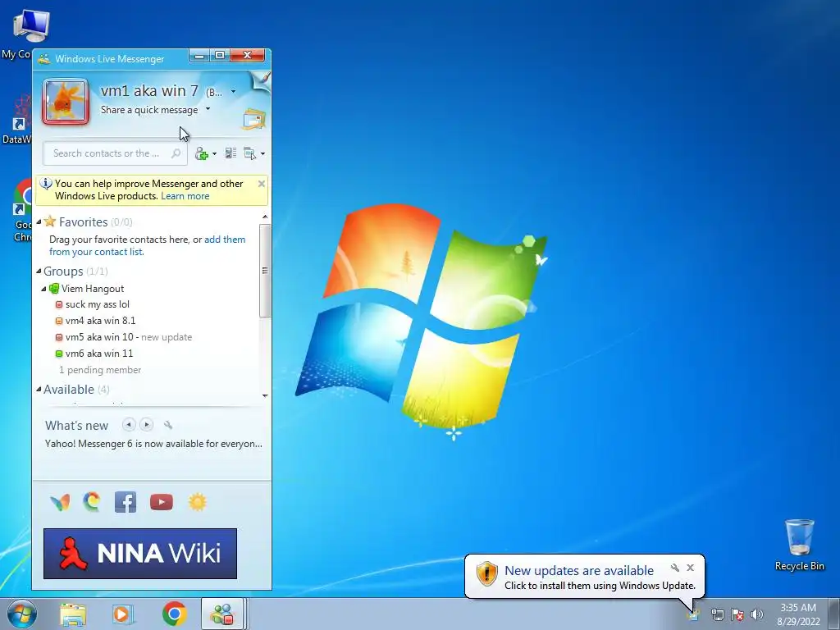Click the contact list scroll up arrow

265,217
